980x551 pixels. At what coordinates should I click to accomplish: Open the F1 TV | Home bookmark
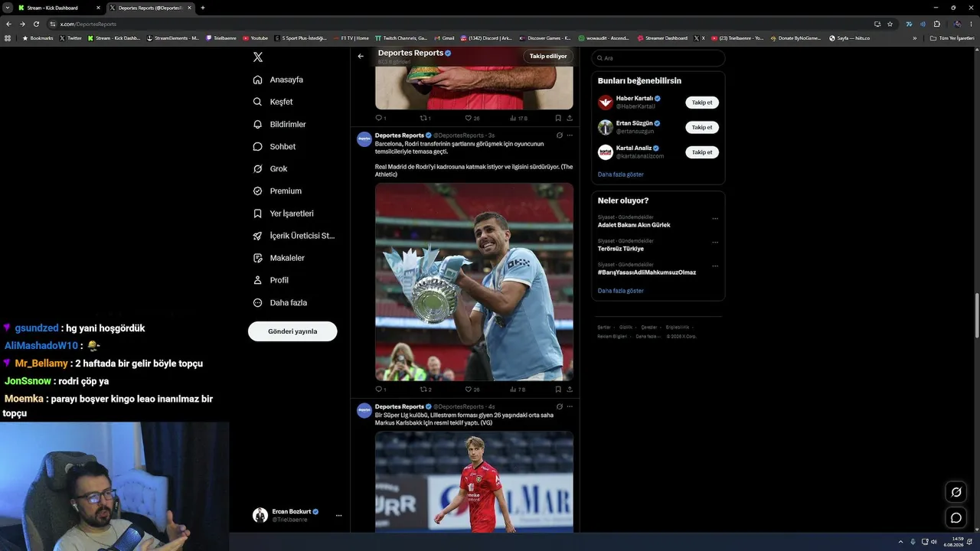(x=351, y=37)
